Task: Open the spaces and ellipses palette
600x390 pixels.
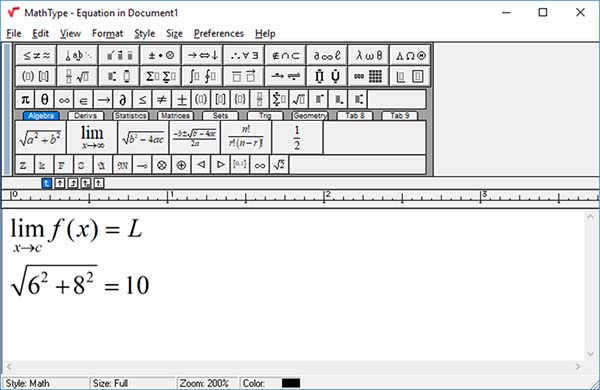Action: pos(78,55)
